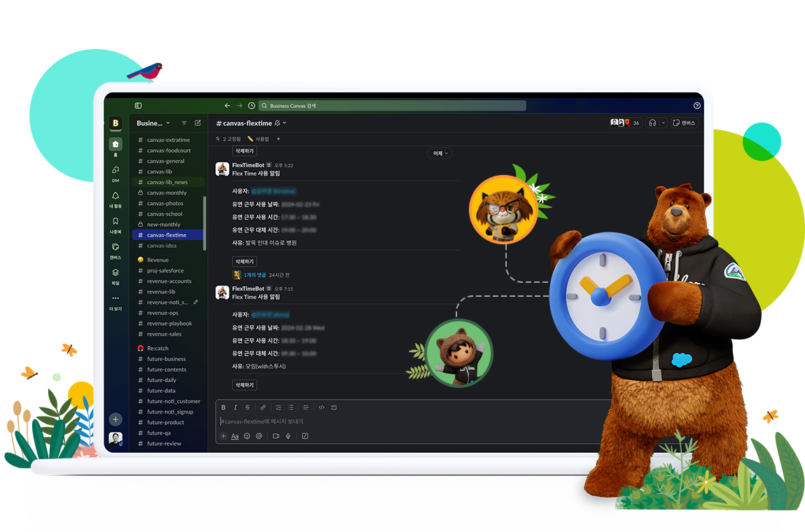
Task: Expand the huddle options chevron
Action: tap(664, 122)
